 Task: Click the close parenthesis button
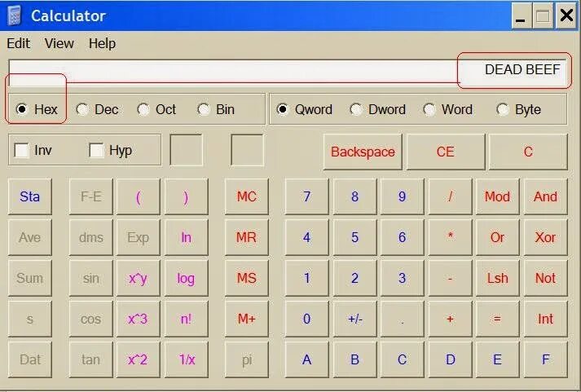[x=186, y=196]
